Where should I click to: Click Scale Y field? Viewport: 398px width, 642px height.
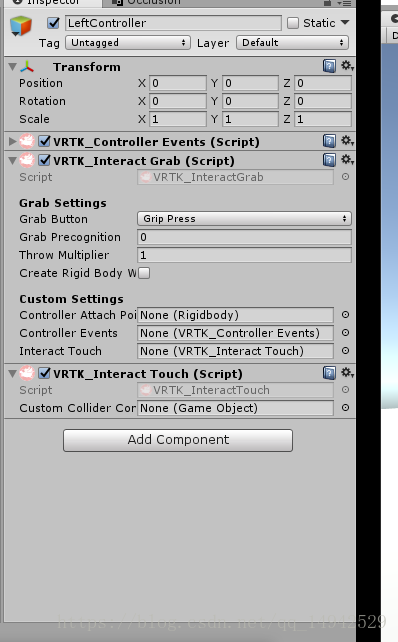(x=251, y=119)
